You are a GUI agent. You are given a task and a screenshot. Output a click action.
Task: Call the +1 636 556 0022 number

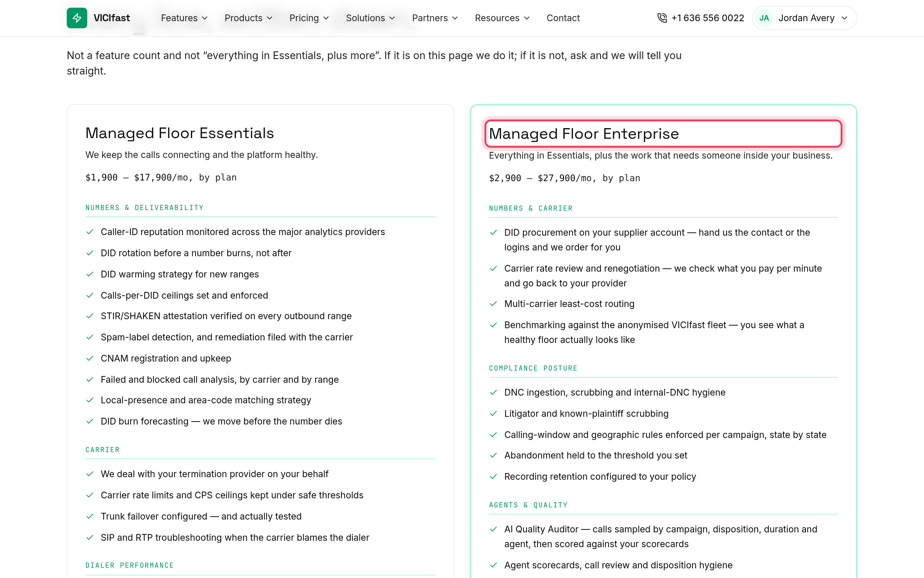click(x=707, y=18)
